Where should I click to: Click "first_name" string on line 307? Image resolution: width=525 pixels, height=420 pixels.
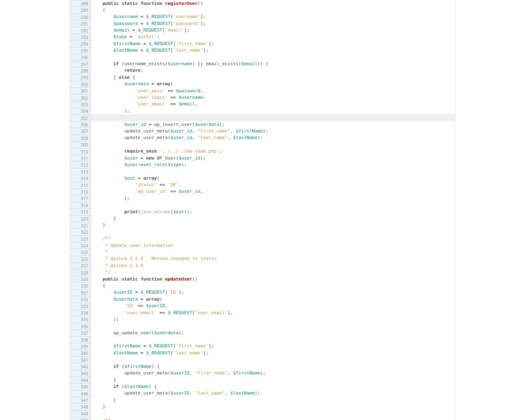214,131
